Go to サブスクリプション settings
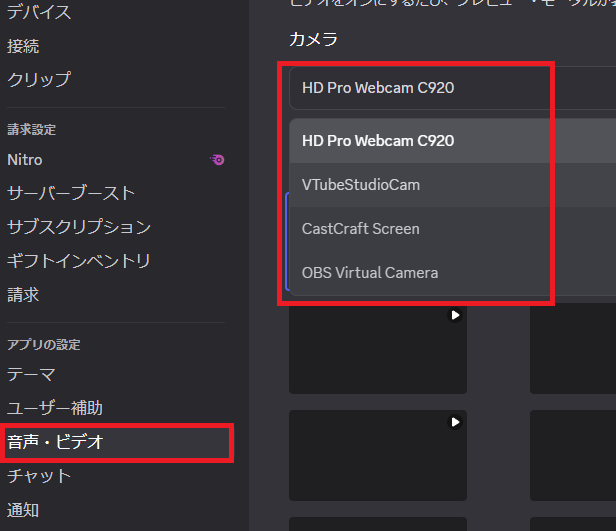 point(79,227)
